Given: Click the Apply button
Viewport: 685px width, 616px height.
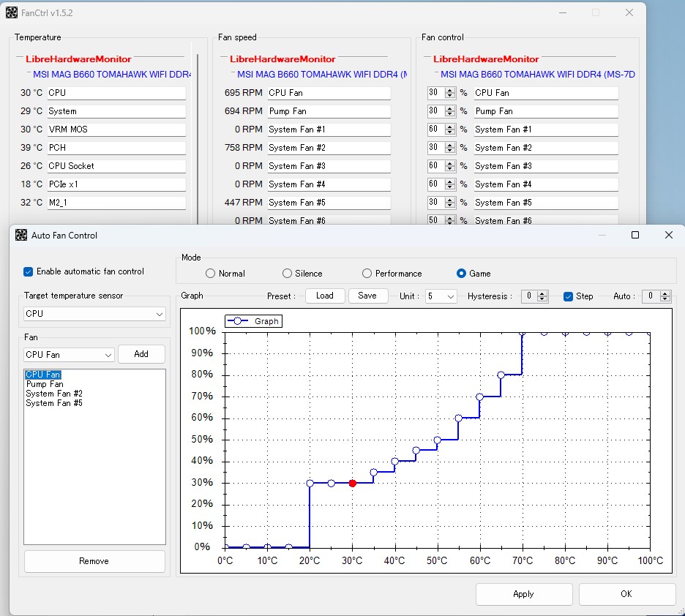Looking at the screenshot, I should 524,594.
